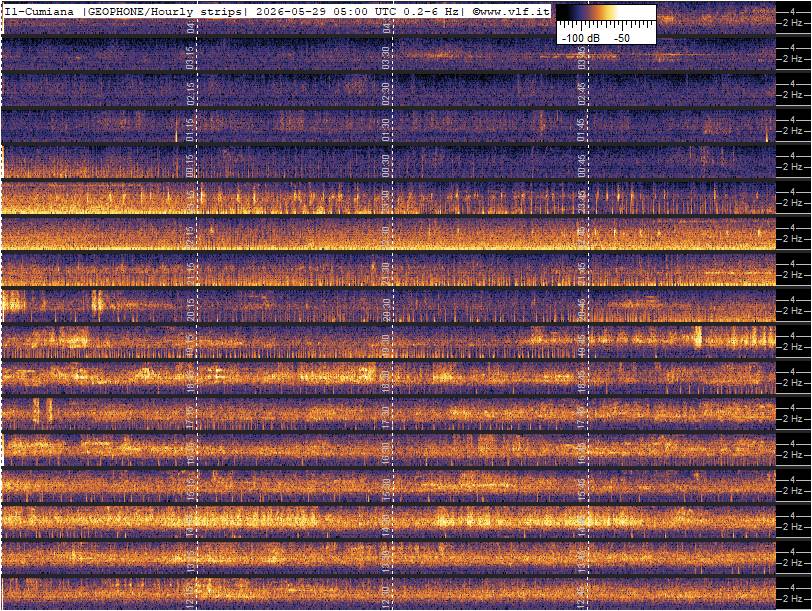
Task: Select the 15:15 time marker
Action: point(190,489)
